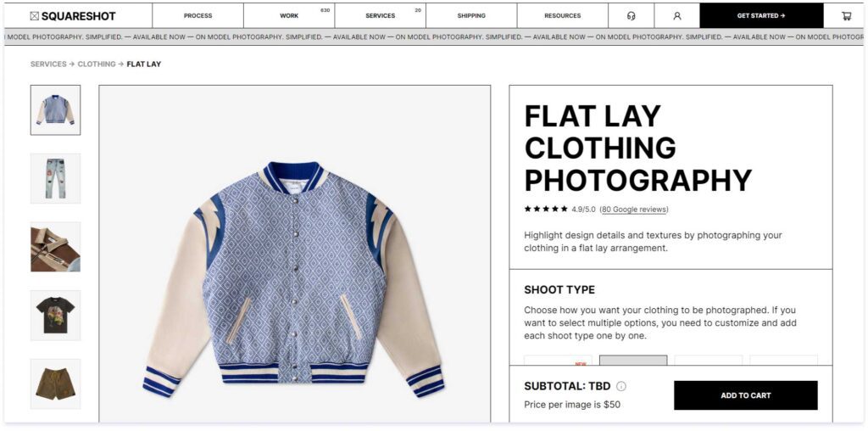The width and height of the screenshot is (868, 431).
Task: Open the user account icon
Action: (677, 16)
